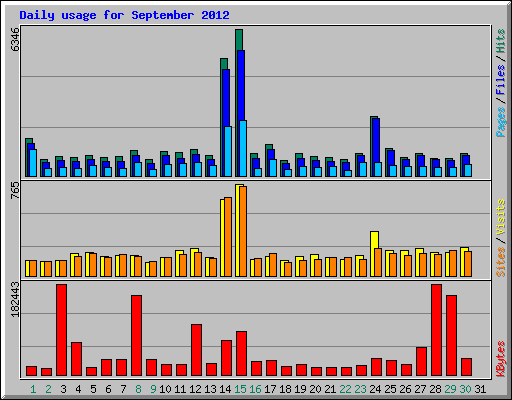The image size is (512, 400).
Task: Click the red KBytes bar for day 3
Action: tap(61, 330)
